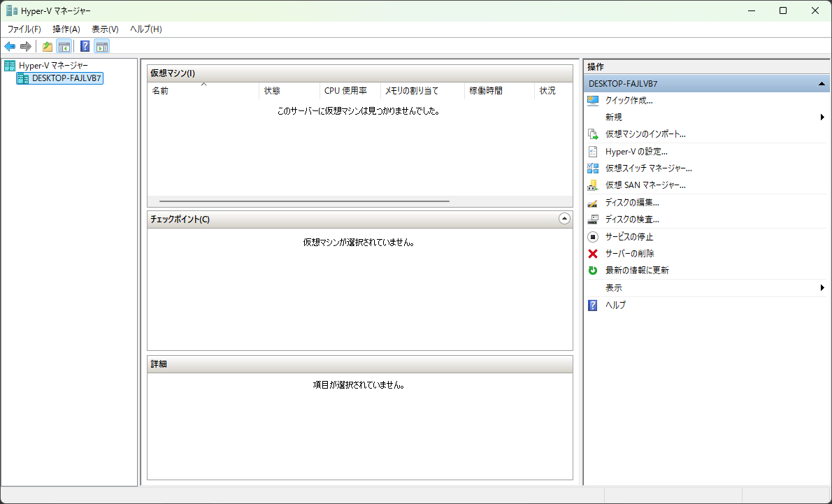Click the ディスクの検査 icon
This screenshot has height=504, width=832.
(x=593, y=219)
